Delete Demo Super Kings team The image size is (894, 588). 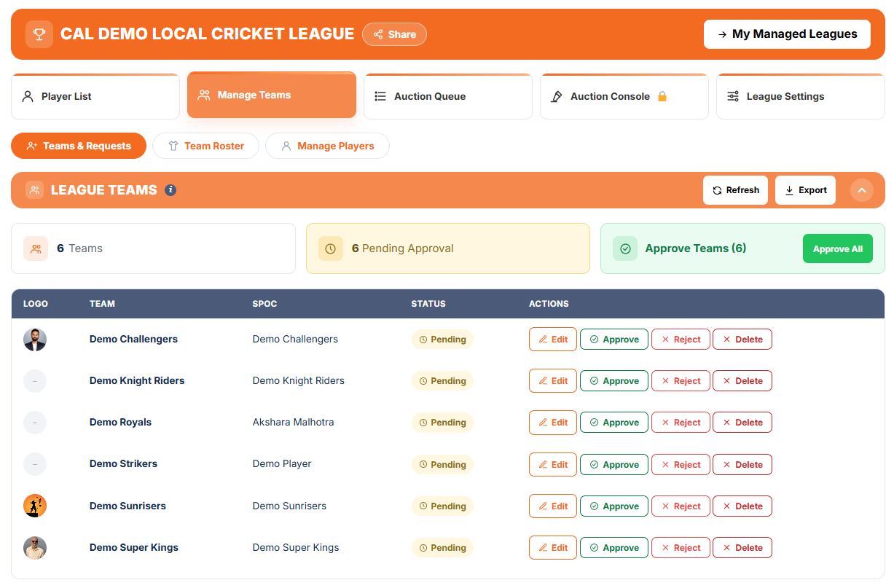click(742, 548)
